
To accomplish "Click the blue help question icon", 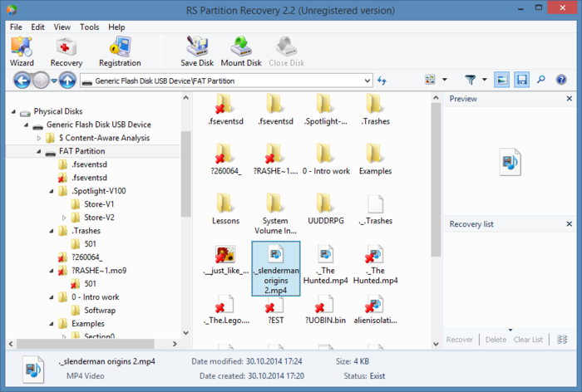I will (561, 80).
